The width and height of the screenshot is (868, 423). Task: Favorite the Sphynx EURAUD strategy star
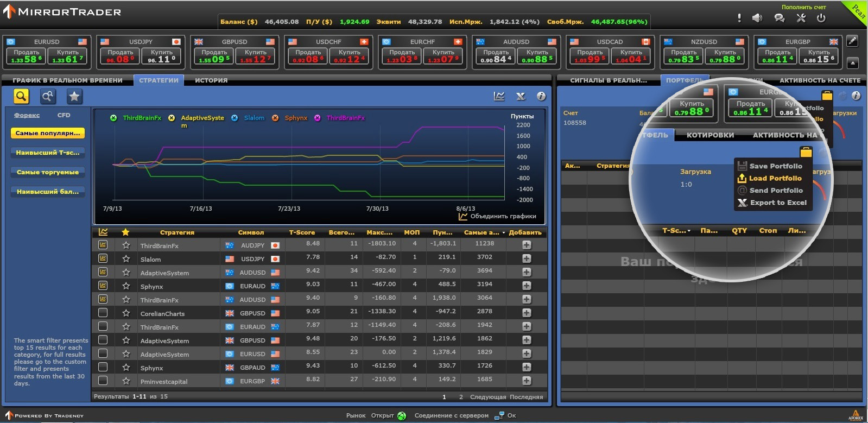(x=126, y=286)
